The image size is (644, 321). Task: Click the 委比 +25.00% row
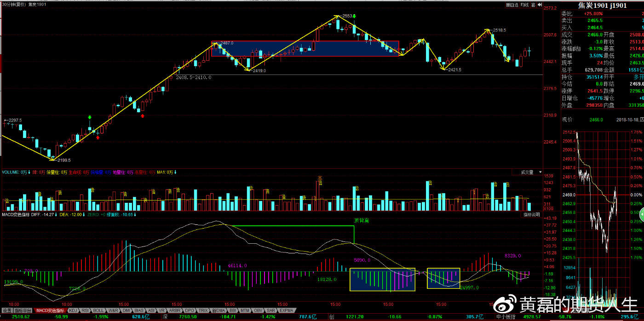pos(602,14)
